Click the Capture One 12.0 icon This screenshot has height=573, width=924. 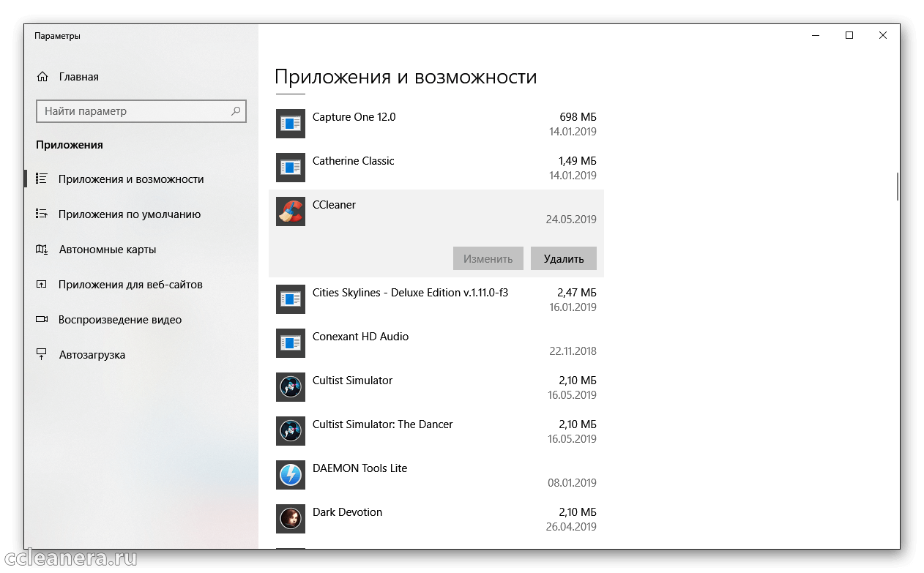coord(291,124)
